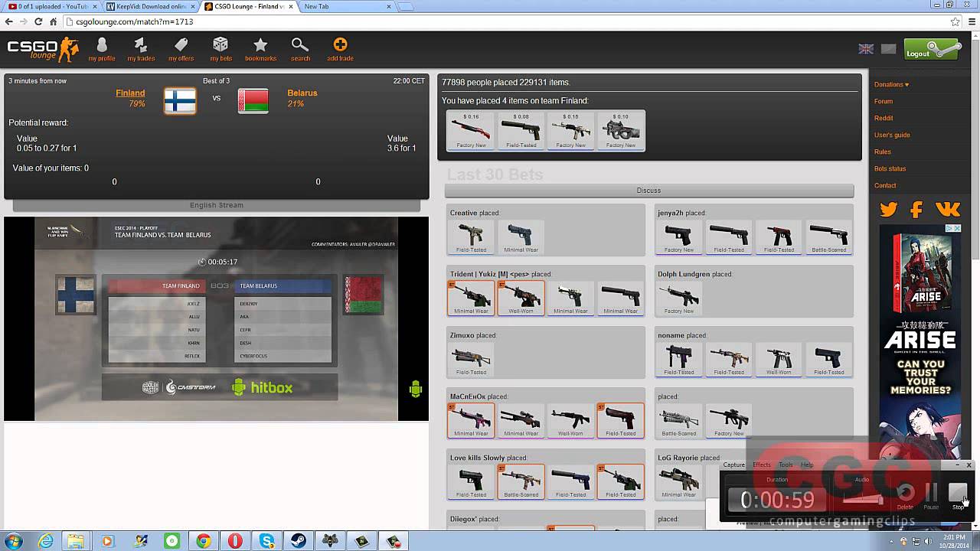The width and height of the screenshot is (980, 551).
Task: Click the CSGO Lounge logo
Action: (43, 50)
